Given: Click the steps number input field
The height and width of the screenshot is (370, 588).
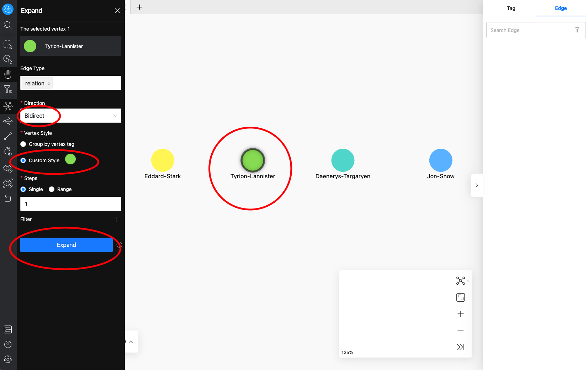Looking at the screenshot, I should click(x=71, y=204).
